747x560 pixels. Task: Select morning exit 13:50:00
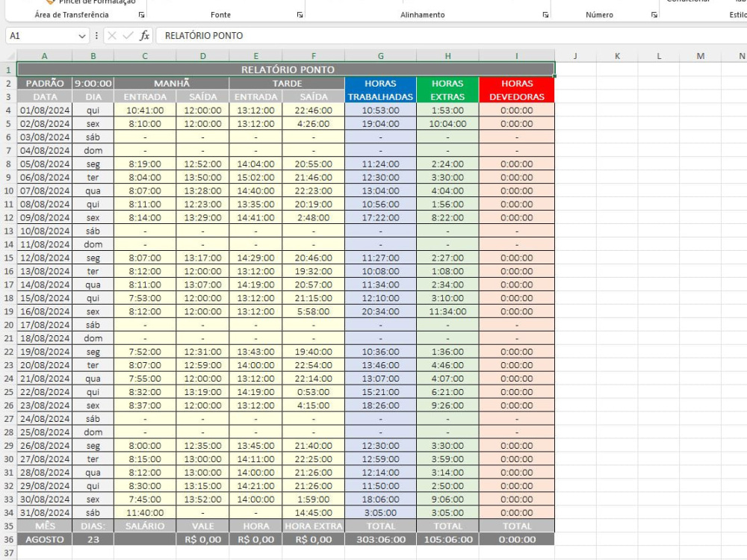coord(202,177)
